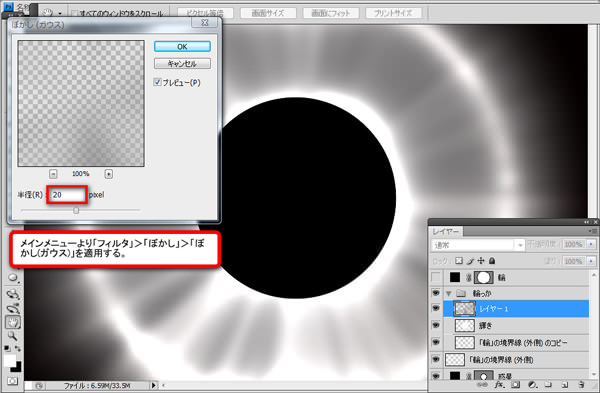Image resolution: width=600 pixels, height=393 pixels.
Task: Close the ぼかし (ガウス) dialog
Action: pyautogui.click(x=205, y=23)
